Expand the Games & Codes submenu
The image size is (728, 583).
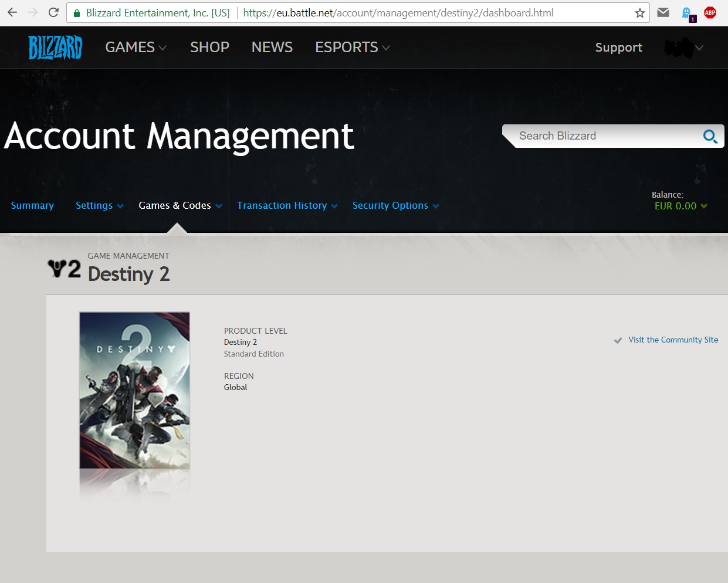click(219, 206)
